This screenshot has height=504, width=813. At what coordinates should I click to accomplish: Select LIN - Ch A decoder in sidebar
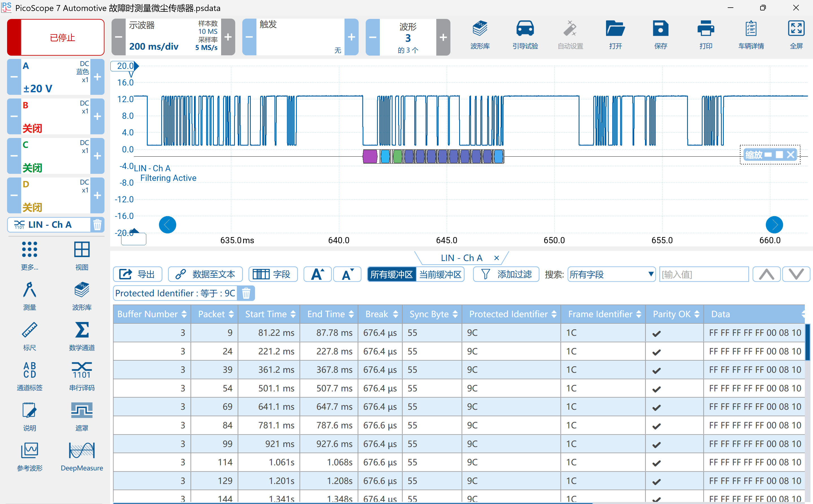(49, 225)
